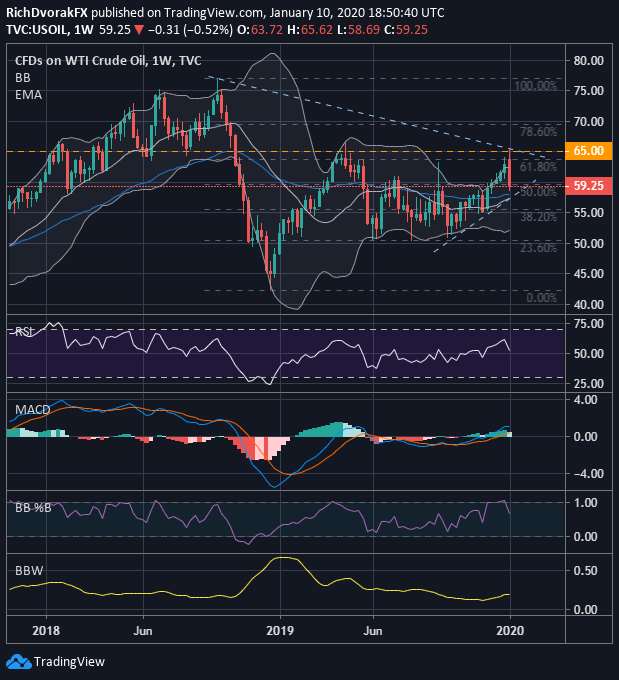Click the 2018 time axis label
This screenshot has width=619, height=680.
coord(46,630)
